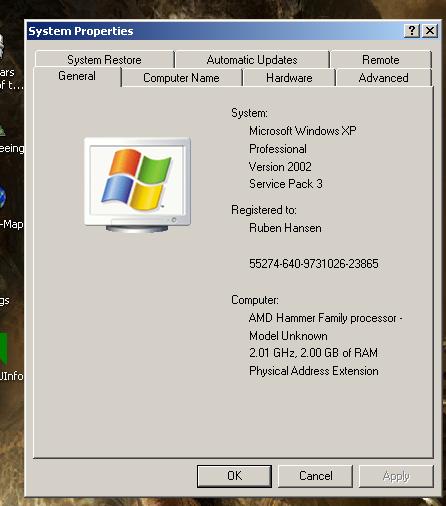
Task: Click the 'Version 2002' text
Action: coord(280,166)
